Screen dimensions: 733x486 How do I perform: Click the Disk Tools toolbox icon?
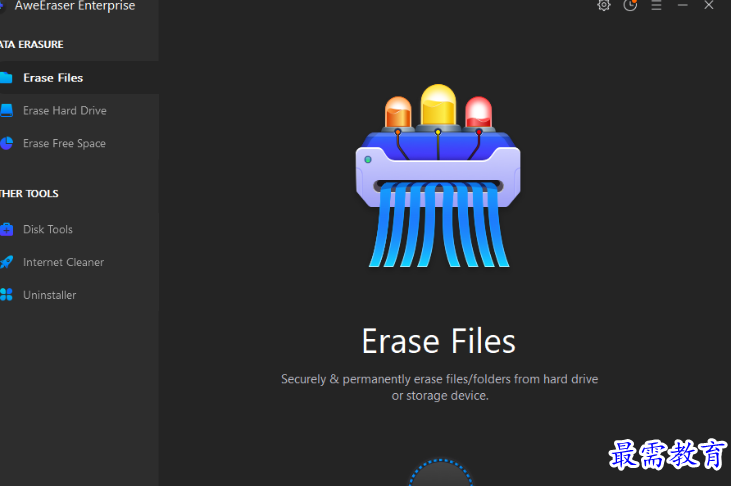[5, 230]
